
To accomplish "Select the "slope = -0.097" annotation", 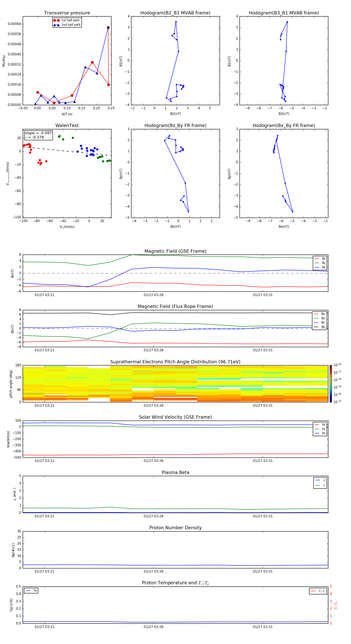I will click(38, 133).
